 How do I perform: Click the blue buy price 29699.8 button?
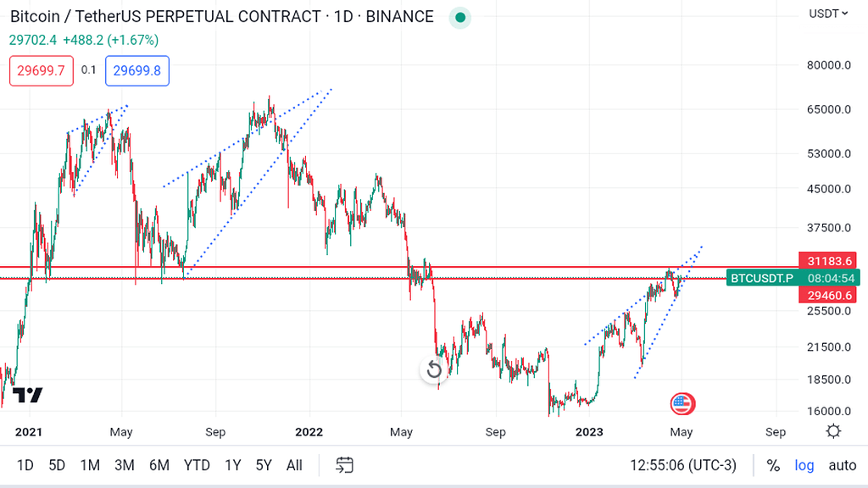[137, 71]
